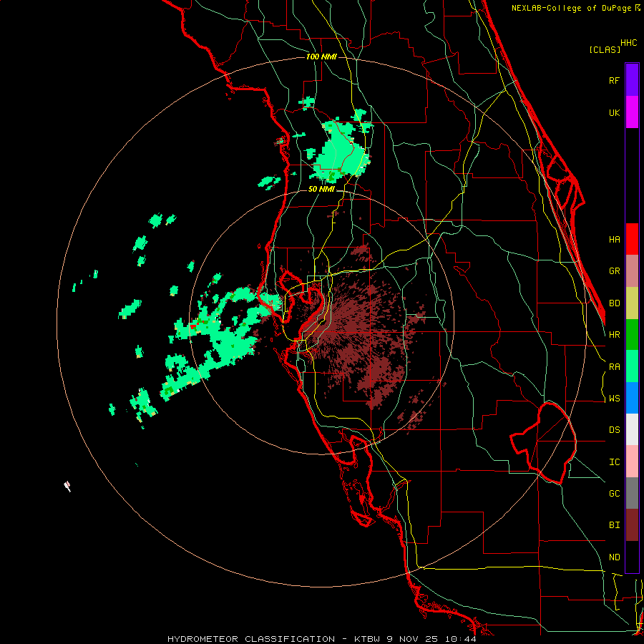Viewport: 644px width, 644px height.
Task: Click the "BI" legend label
Action: (x=614, y=525)
